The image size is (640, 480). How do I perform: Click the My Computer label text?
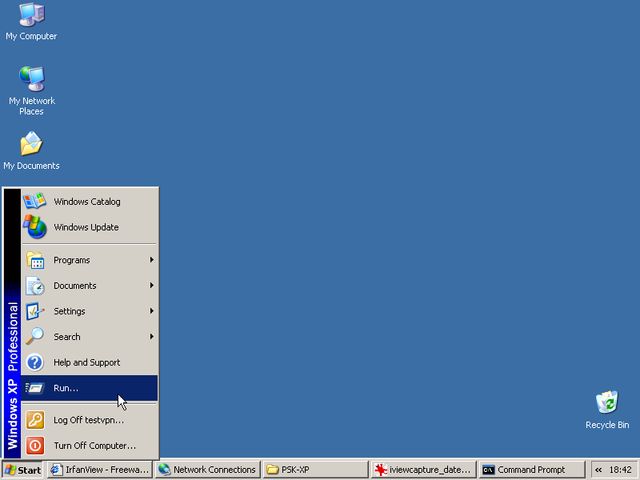(x=31, y=36)
